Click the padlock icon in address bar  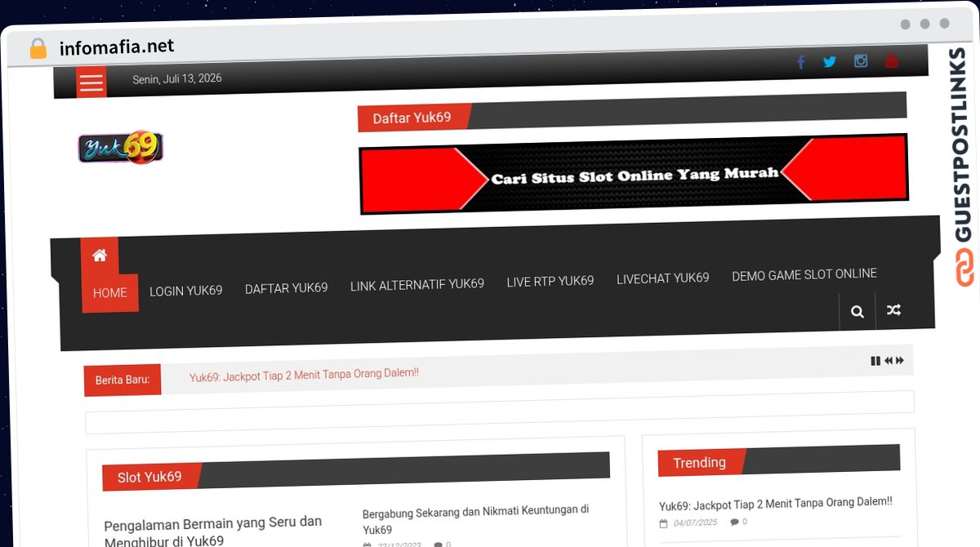coord(38,49)
